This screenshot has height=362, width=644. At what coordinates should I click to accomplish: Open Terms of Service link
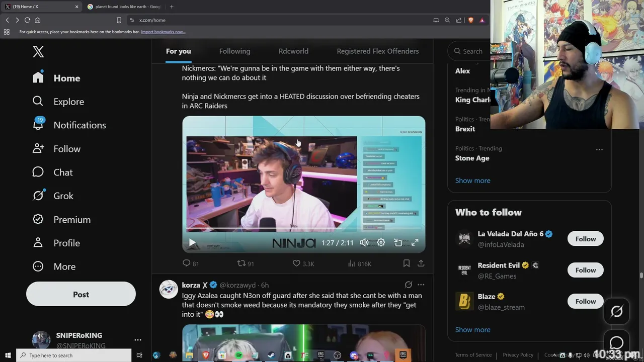tap(473, 355)
